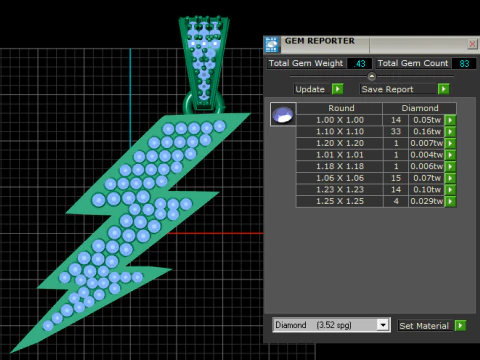
Task: Click the Total Gem Count value 83
Action: (464, 63)
